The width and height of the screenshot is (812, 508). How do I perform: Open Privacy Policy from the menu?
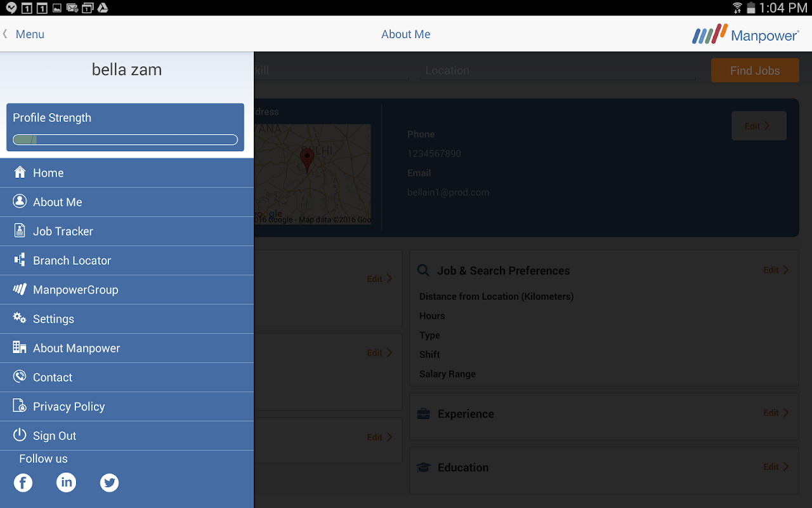click(127, 406)
